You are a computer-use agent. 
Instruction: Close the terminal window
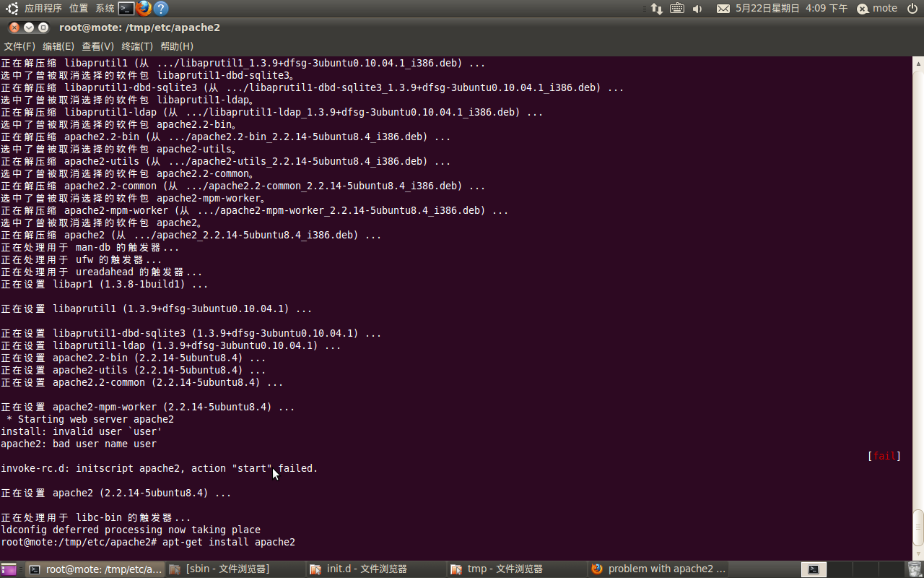click(x=14, y=27)
